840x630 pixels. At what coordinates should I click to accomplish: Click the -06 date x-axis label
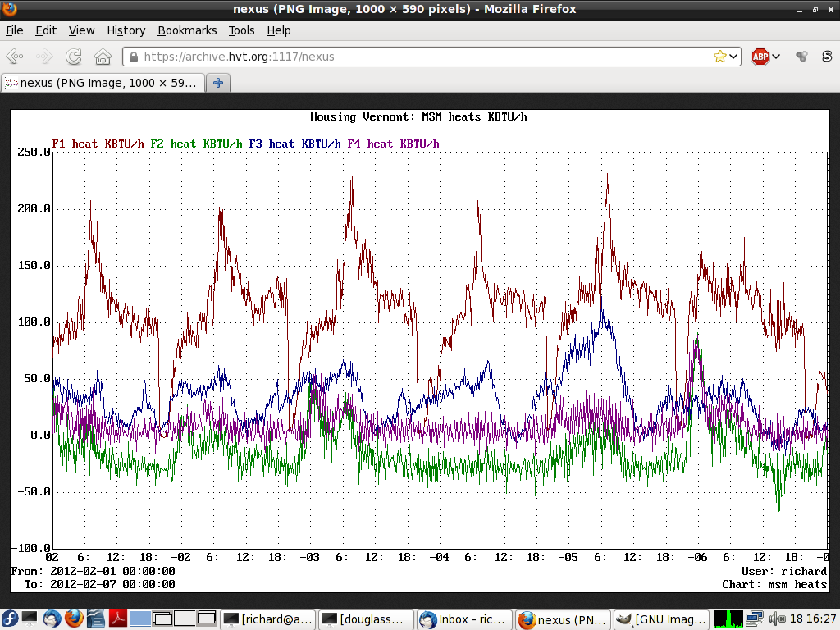pos(697,558)
